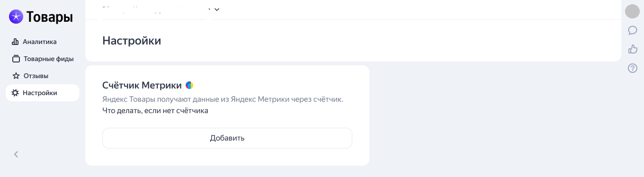Click the box icon beside Товарные фиды
The height and width of the screenshot is (177, 644).
(16, 59)
